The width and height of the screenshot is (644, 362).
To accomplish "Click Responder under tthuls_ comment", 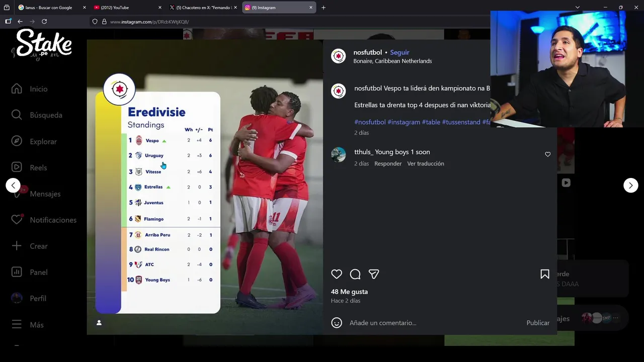I will tap(388, 163).
